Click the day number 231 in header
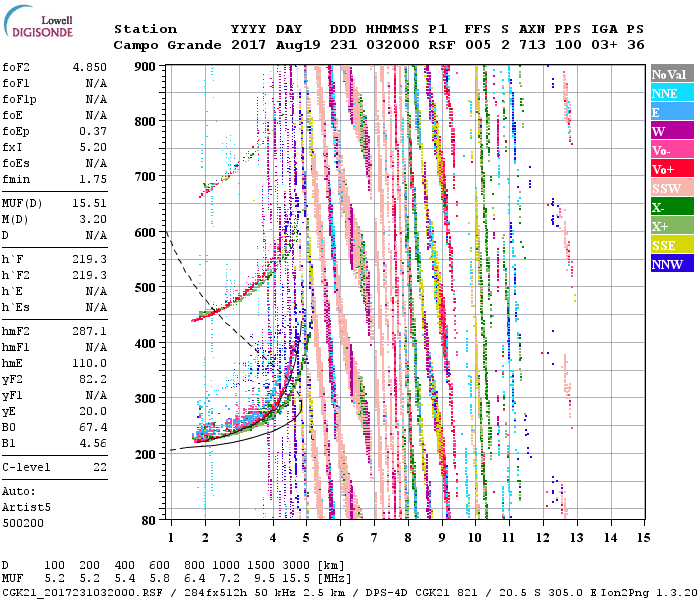Image resolution: width=700 pixels, height=600 pixels. click(343, 45)
